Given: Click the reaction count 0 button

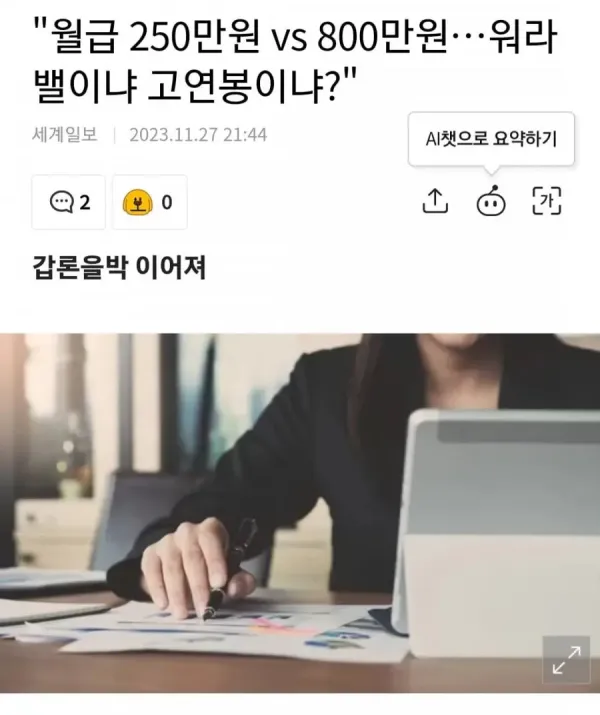Looking at the screenshot, I should [x=150, y=202].
